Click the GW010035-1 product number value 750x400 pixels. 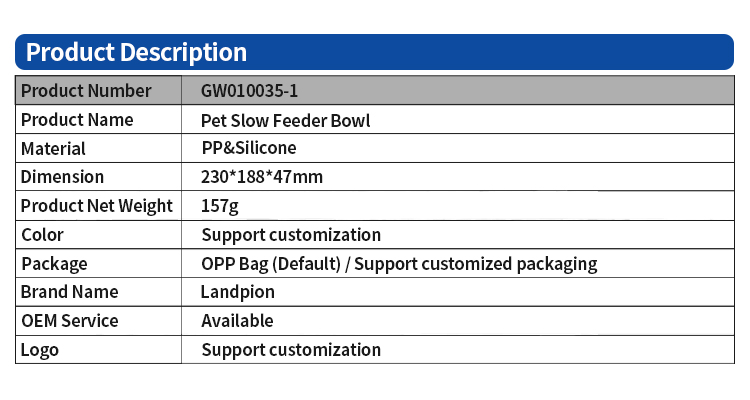pyautogui.click(x=250, y=91)
